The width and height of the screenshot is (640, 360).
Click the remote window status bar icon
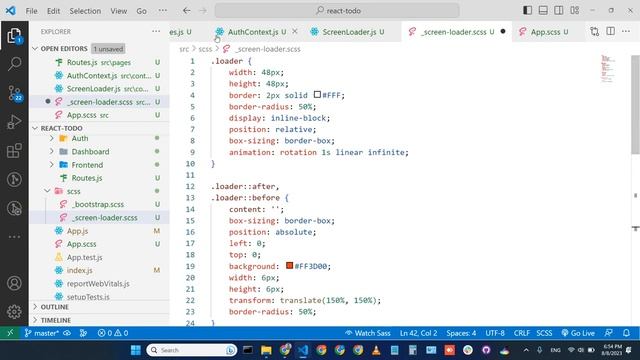pos(10,333)
